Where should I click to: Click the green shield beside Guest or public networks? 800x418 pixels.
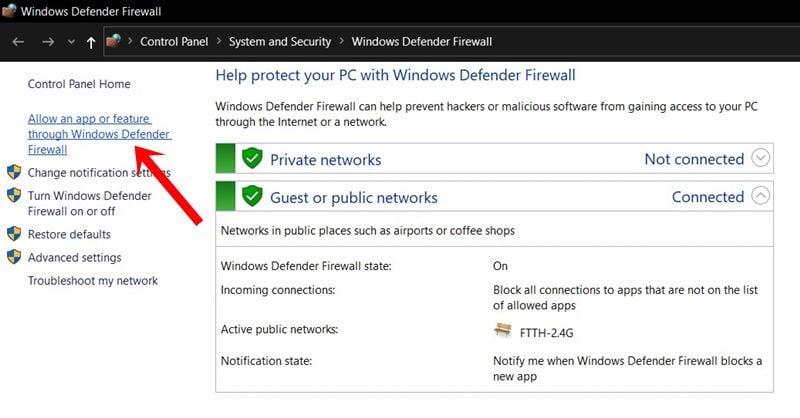(252, 196)
